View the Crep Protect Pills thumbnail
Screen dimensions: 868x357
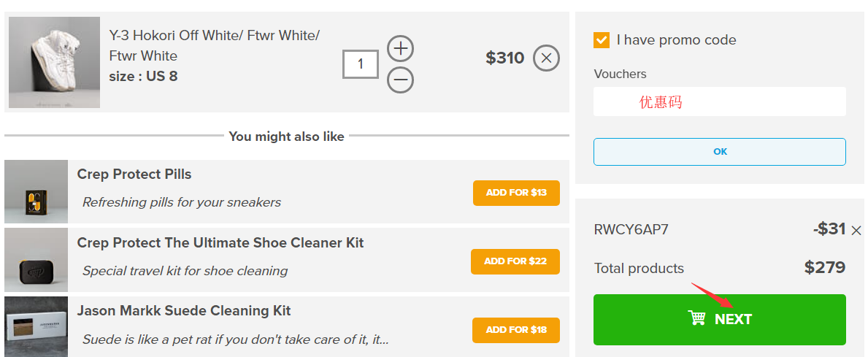coord(36,192)
